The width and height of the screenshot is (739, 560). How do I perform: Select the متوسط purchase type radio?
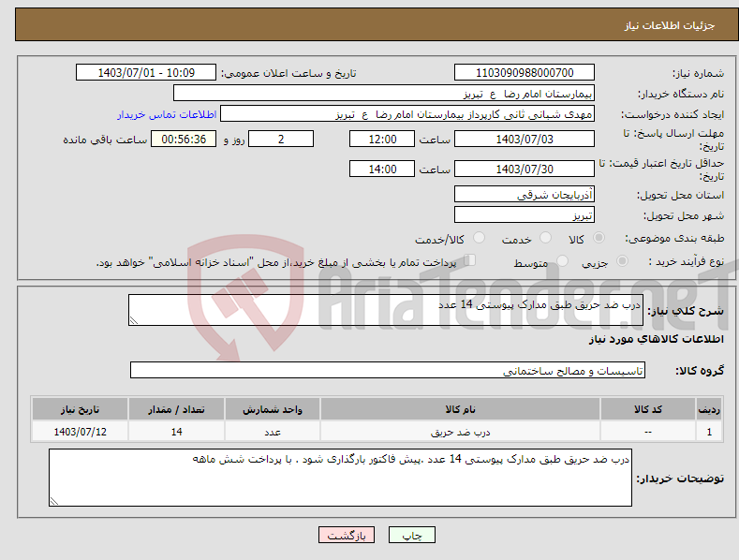click(x=562, y=260)
